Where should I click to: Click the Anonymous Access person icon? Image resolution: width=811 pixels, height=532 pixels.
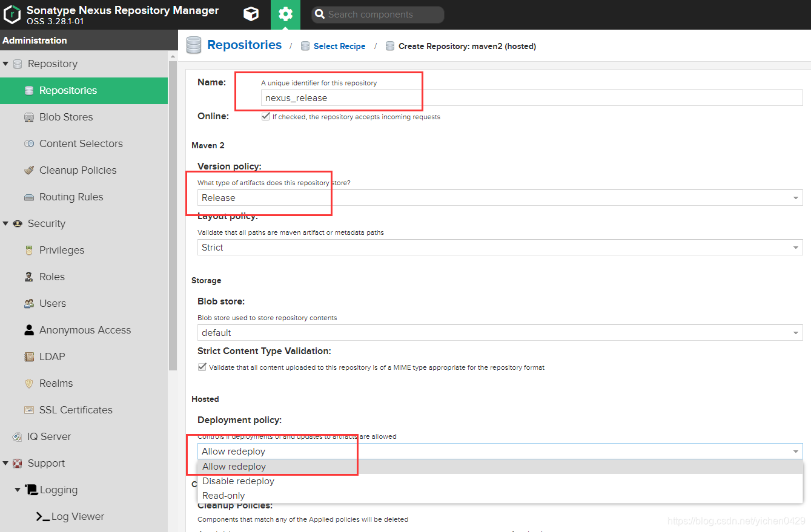point(29,330)
